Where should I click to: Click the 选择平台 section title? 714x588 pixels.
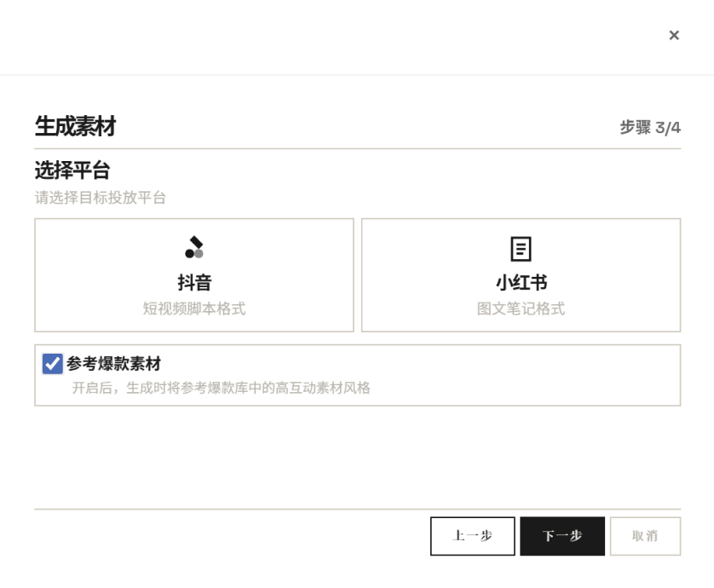coord(72,170)
